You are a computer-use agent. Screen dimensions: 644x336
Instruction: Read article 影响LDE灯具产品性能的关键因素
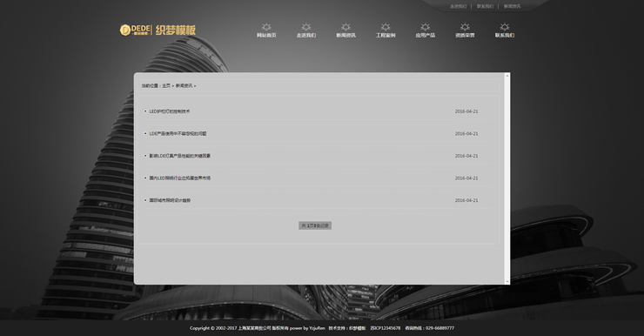(180, 156)
